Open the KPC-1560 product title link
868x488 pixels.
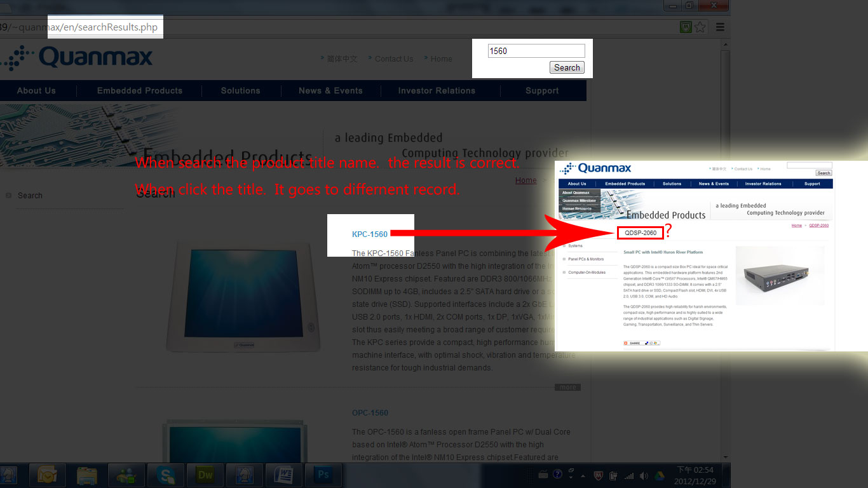pyautogui.click(x=370, y=234)
